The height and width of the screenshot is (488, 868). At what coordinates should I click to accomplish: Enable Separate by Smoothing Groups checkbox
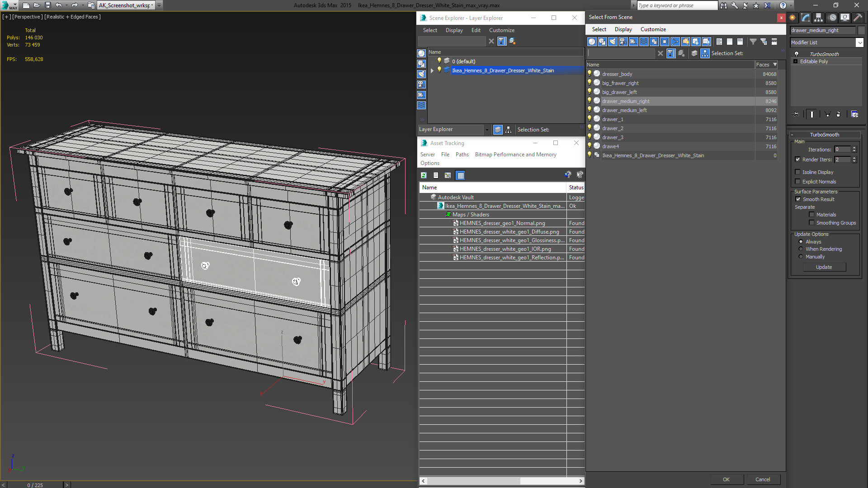tap(811, 222)
